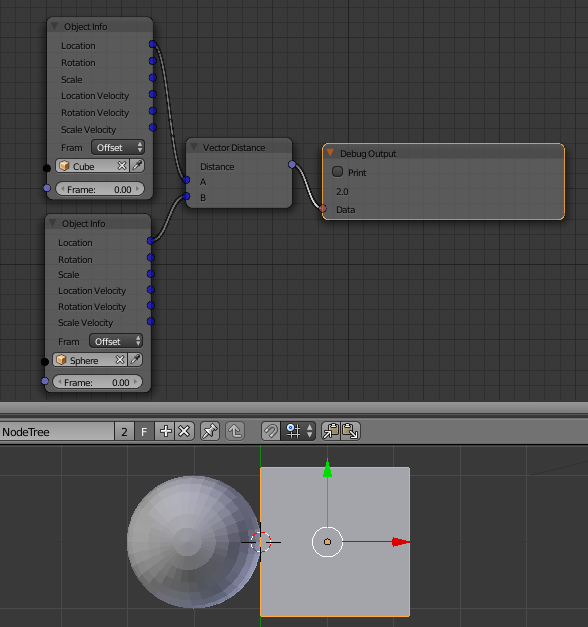Viewport: 588px width, 627px height.
Task: Click the Scale output socket of the Sphere node
Action: click(x=150, y=274)
